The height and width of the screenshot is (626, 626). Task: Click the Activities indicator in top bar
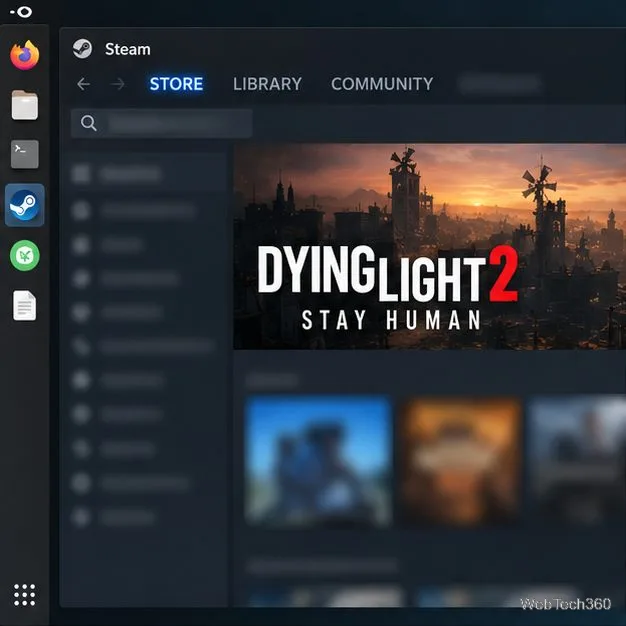[x=21, y=12]
